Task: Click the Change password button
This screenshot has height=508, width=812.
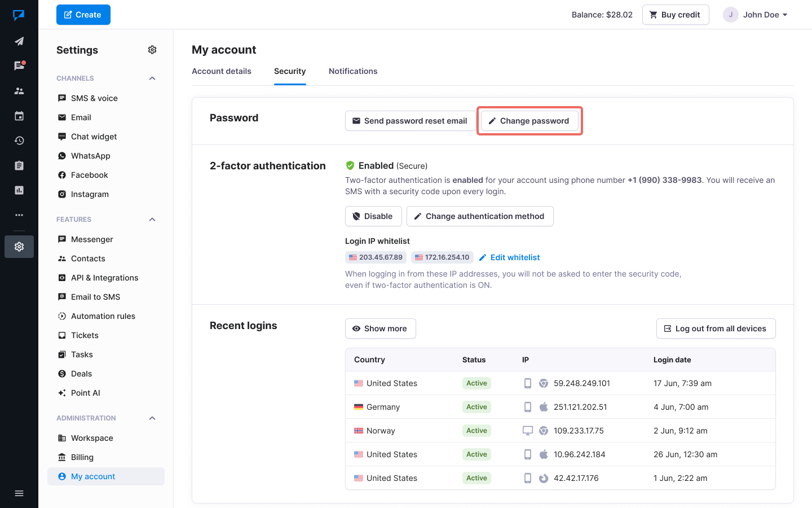Action: point(529,121)
